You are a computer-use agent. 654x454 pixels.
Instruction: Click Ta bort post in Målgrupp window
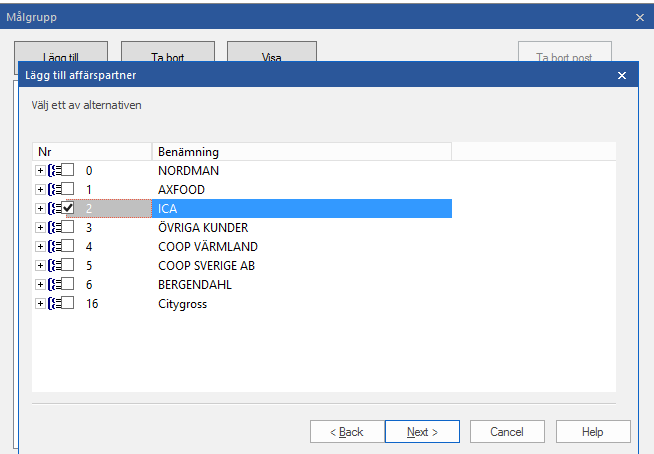pos(565,52)
